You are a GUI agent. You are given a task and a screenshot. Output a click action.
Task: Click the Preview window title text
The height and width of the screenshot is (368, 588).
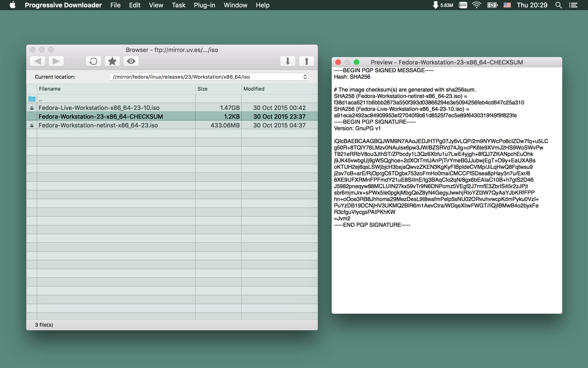pos(447,62)
